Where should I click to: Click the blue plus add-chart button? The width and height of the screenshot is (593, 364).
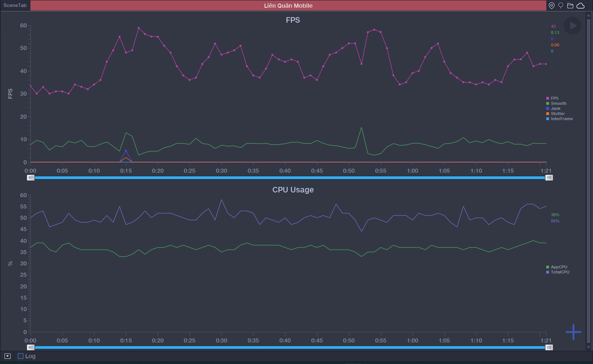[x=573, y=332]
